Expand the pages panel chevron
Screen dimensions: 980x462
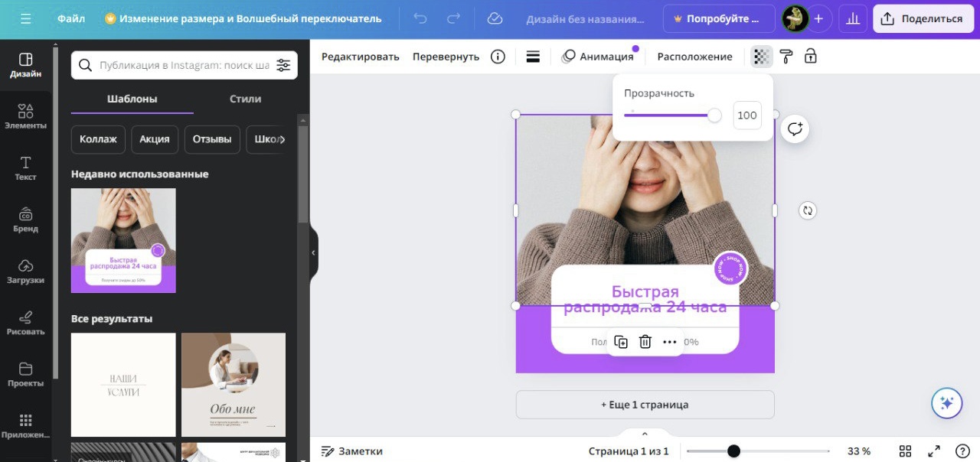[645, 434]
